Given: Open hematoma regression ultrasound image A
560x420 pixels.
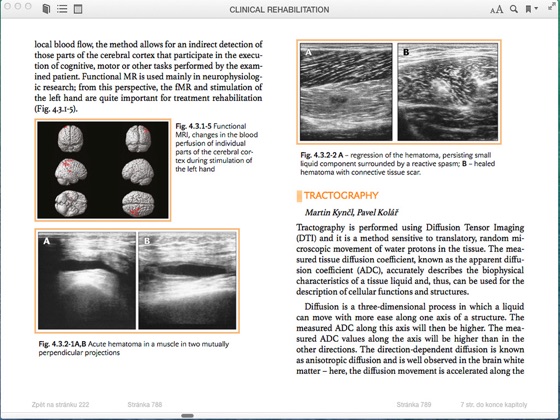Looking at the screenshot, I should [346, 92].
